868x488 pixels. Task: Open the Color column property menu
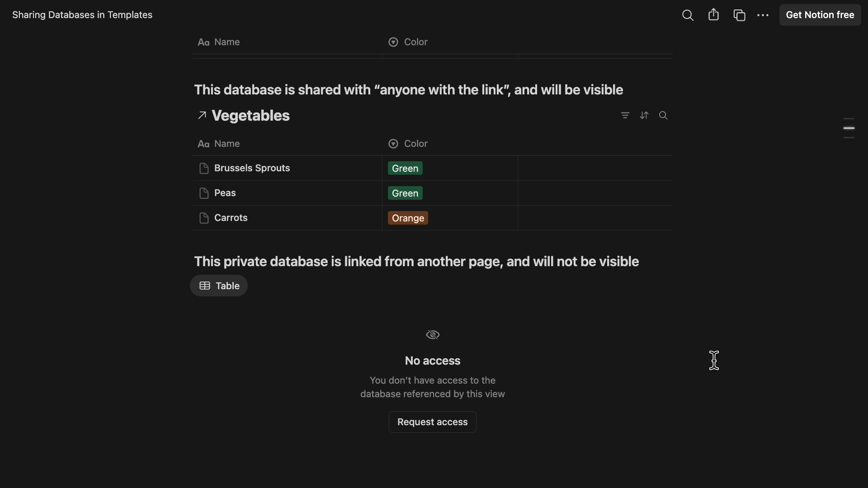coord(407,144)
